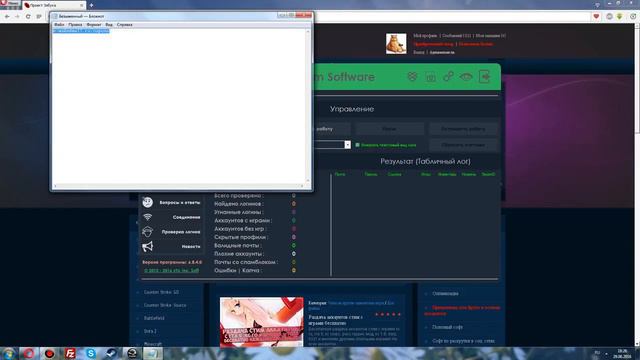
Task: Click the Windows Start button
Action: pos(9,353)
